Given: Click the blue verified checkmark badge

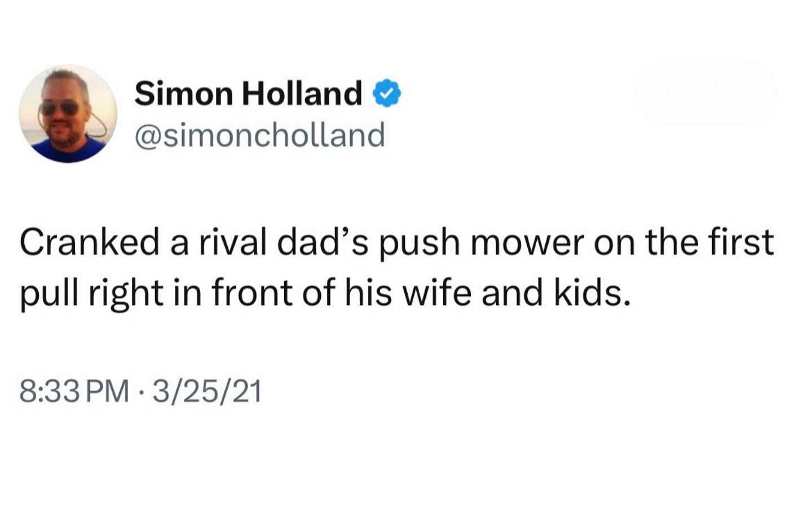Looking at the screenshot, I should pyautogui.click(x=387, y=94).
